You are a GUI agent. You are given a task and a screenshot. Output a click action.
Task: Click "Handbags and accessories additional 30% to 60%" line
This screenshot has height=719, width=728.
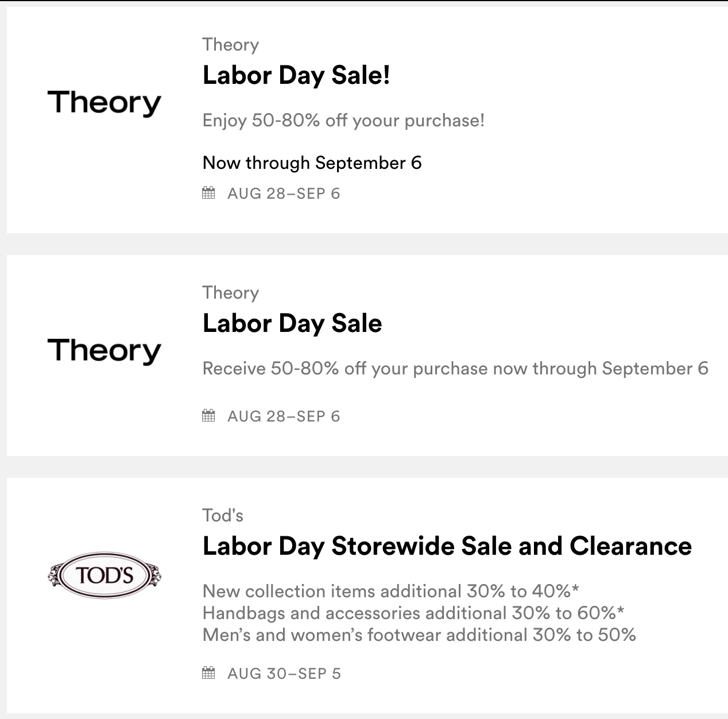tap(413, 613)
